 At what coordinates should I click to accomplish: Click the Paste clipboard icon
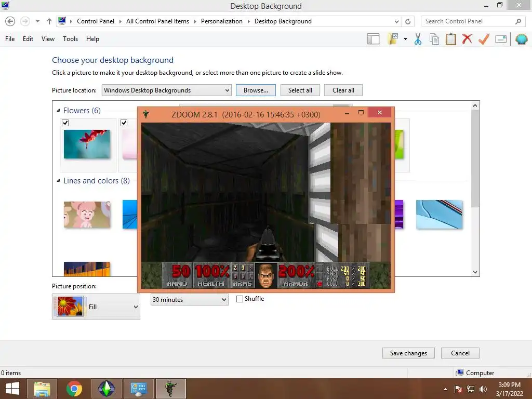tap(450, 38)
